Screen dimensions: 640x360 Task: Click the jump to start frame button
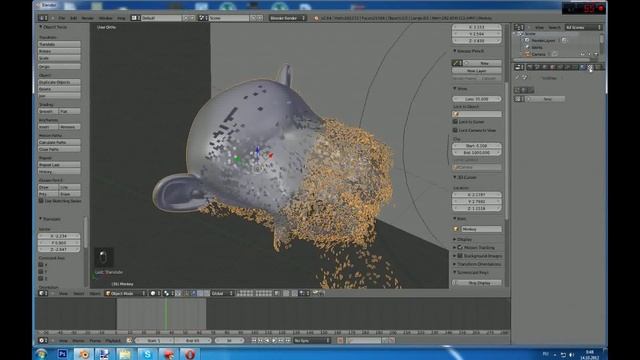pyautogui.click(x=254, y=340)
